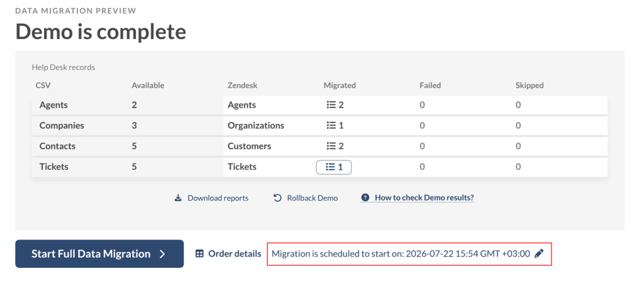Click Agents available count 2
This screenshot has height=298, width=644.
coord(135,104)
